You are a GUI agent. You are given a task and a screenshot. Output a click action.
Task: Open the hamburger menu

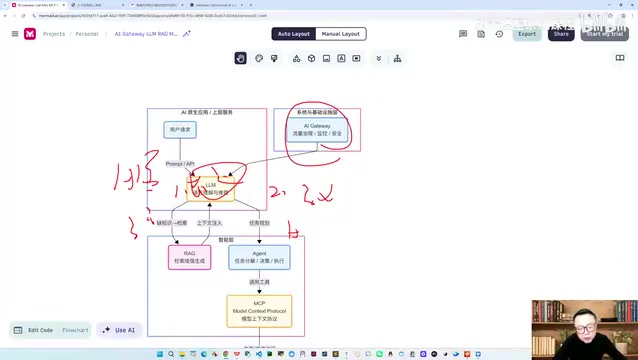pos(15,34)
